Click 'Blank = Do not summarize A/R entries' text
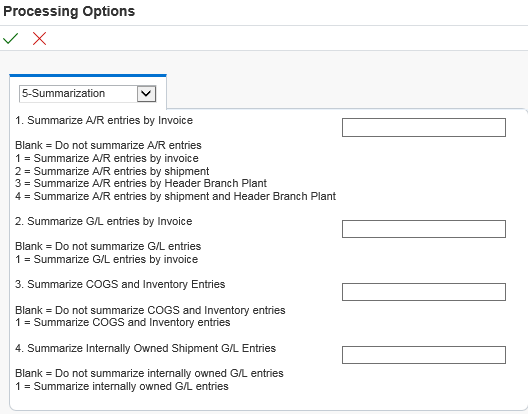The image size is (528, 414). [x=108, y=145]
